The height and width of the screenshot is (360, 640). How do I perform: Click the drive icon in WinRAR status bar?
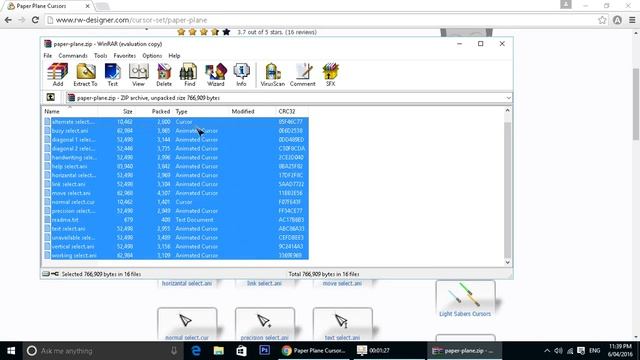pos(46,274)
